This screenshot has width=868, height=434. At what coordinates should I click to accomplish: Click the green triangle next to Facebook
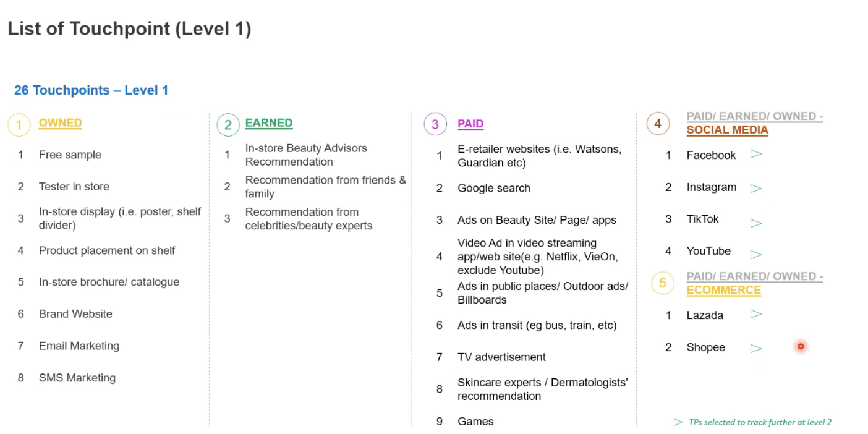click(x=755, y=154)
